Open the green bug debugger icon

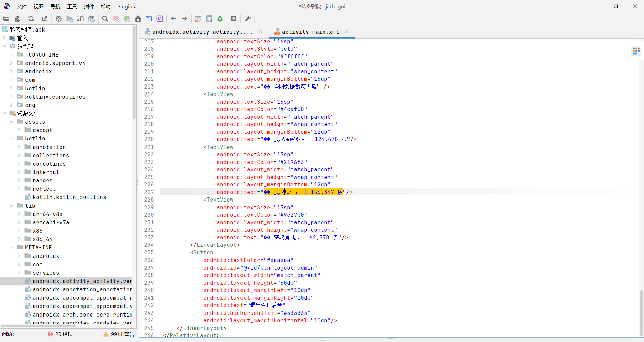pos(220,19)
